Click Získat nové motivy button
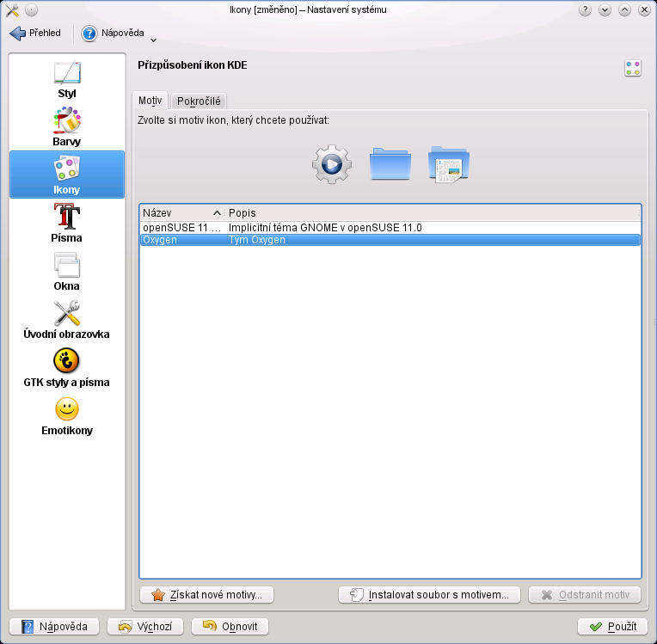 pos(206,594)
